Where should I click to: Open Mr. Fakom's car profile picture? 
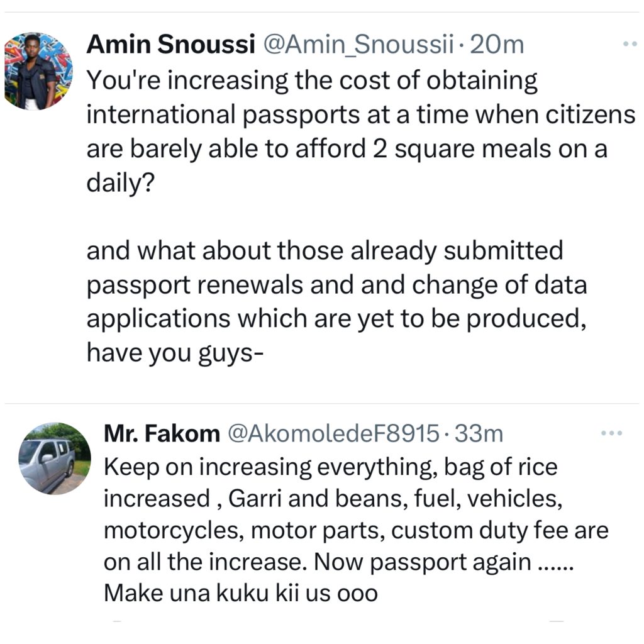tap(55, 458)
